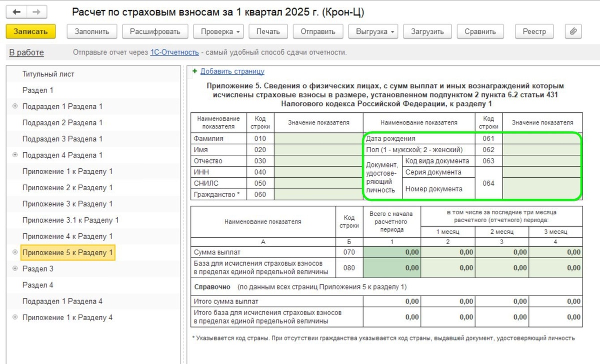Click the Заполнить button
This screenshot has height=364, width=600.
[x=92, y=31]
